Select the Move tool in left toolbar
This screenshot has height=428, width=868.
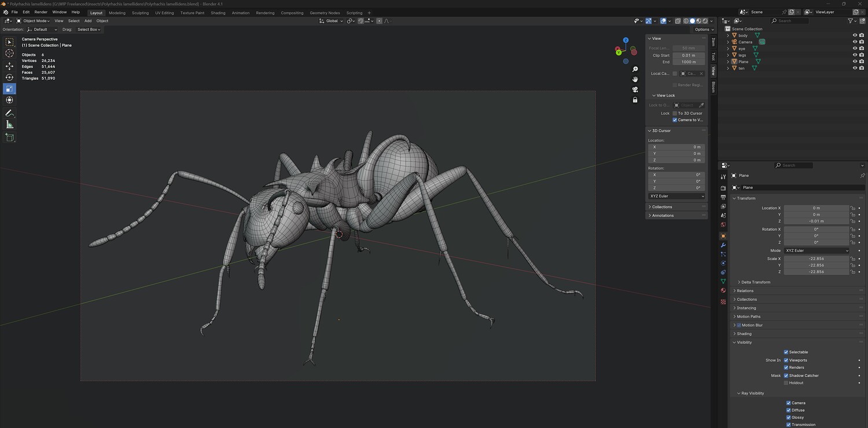coord(9,66)
